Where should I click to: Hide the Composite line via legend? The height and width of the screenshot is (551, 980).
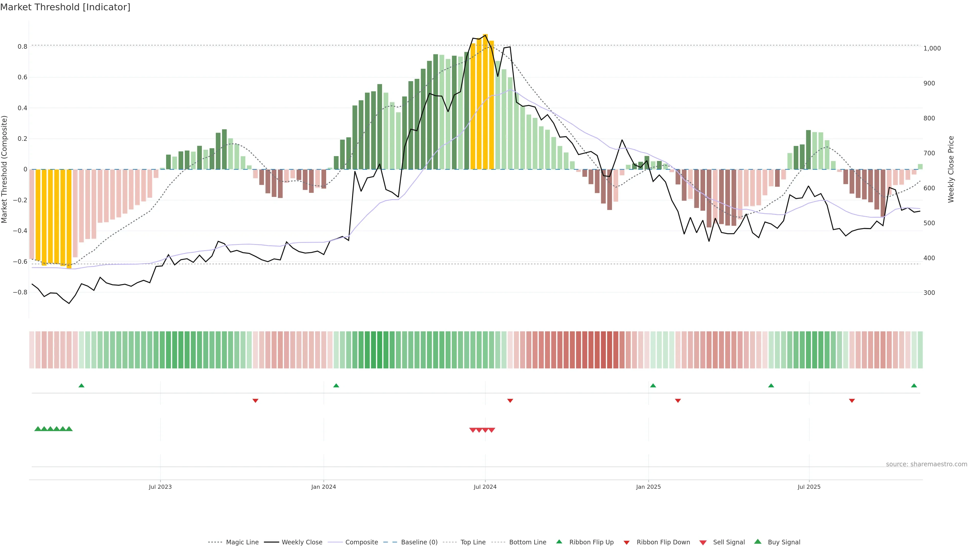(x=361, y=542)
